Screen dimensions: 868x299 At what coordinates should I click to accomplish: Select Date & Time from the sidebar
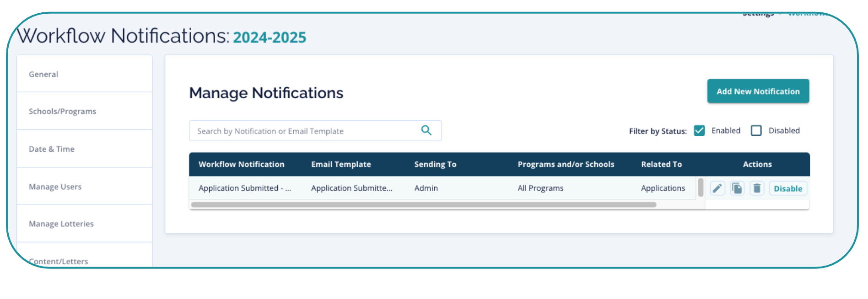[x=51, y=149]
